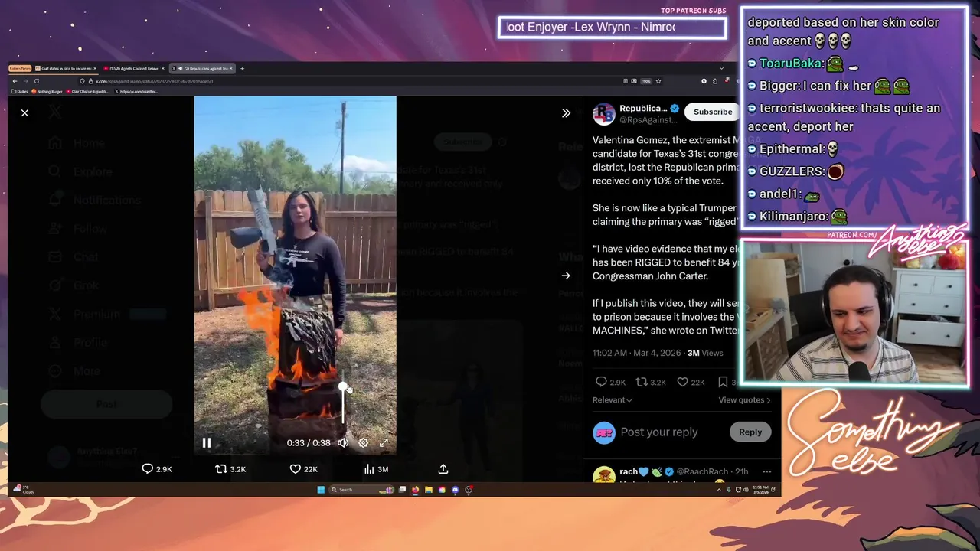The image size is (980, 551).
Task: Open Dailies bookmarks folder
Action: coord(20,91)
